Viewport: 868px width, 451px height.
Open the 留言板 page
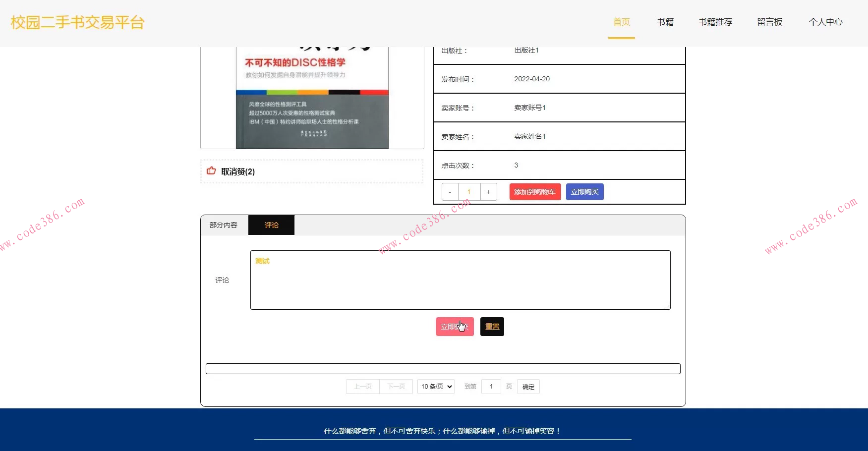pos(769,22)
